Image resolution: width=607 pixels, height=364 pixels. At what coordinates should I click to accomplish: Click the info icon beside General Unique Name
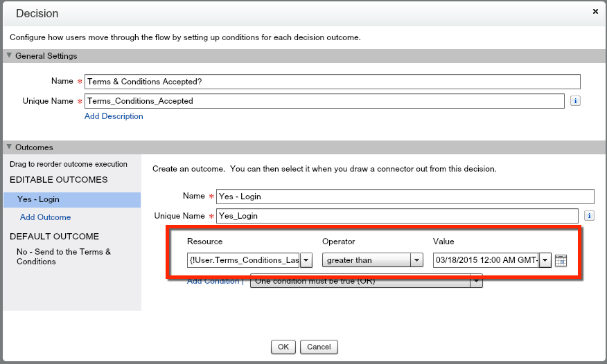[575, 101]
